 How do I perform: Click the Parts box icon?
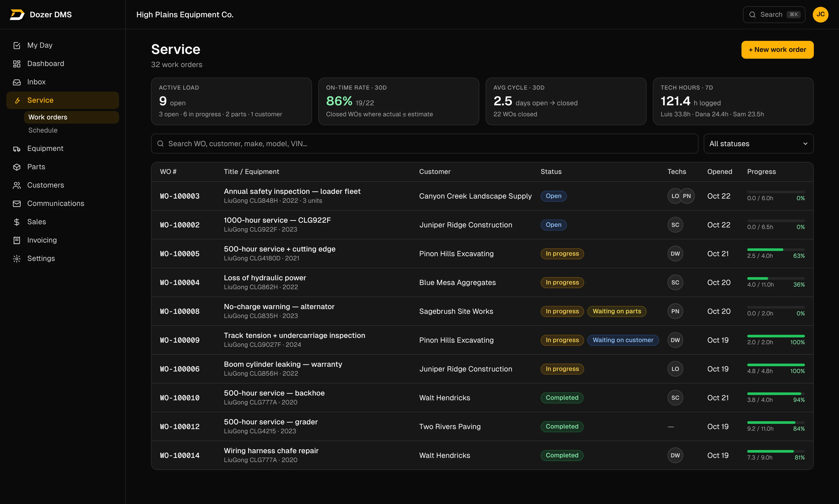(17, 167)
